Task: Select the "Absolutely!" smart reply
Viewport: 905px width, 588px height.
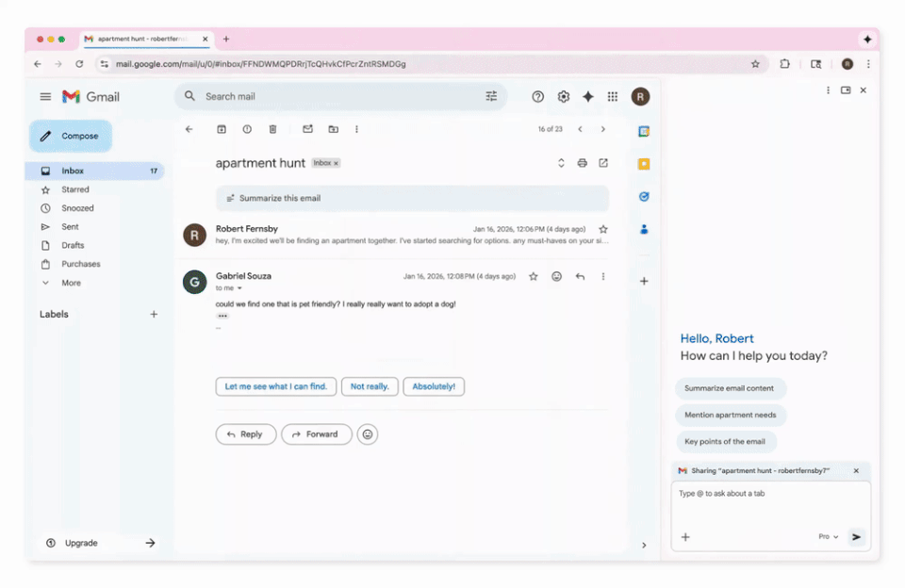Action: coord(434,386)
